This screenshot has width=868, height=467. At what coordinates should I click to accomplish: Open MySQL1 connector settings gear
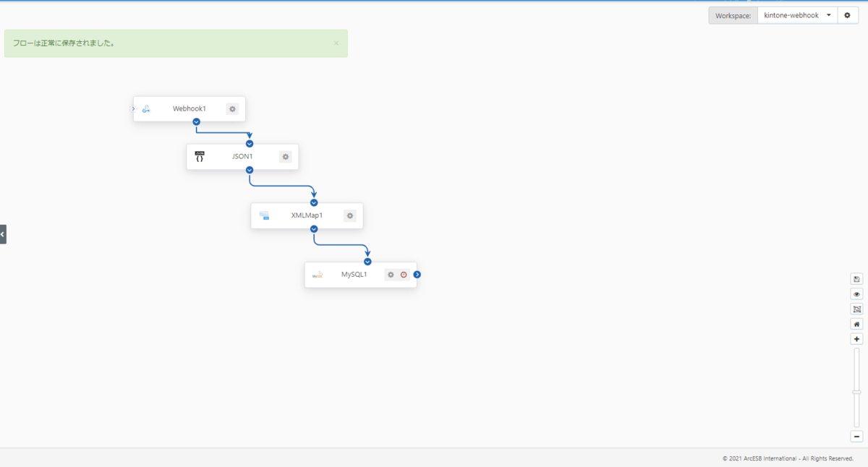391,275
